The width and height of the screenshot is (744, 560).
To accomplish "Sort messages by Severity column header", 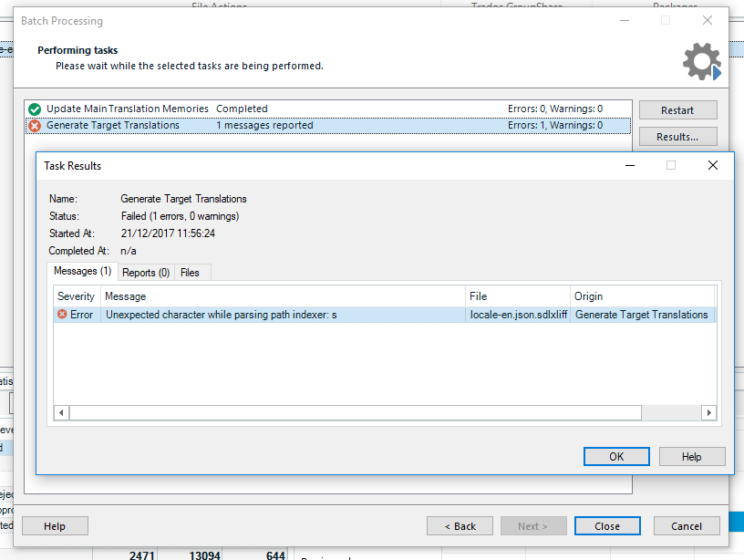I will tap(77, 296).
